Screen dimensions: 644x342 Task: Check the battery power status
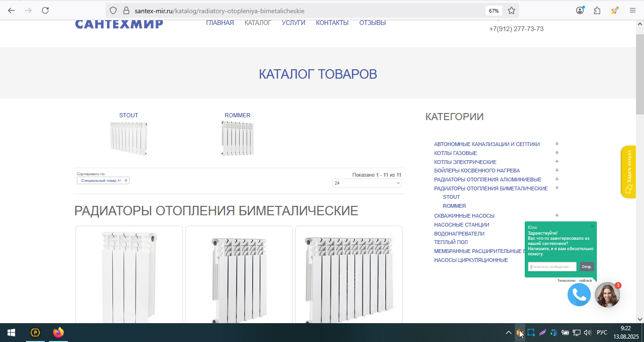[565, 333]
